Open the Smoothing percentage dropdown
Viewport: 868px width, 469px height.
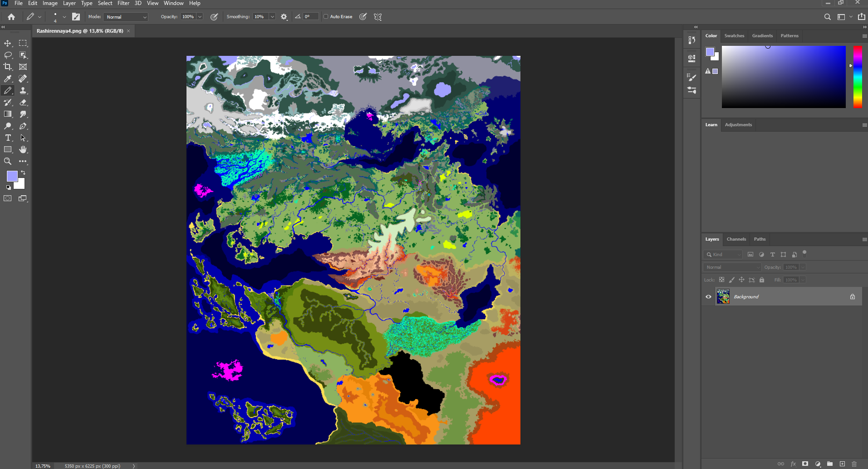click(272, 17)
